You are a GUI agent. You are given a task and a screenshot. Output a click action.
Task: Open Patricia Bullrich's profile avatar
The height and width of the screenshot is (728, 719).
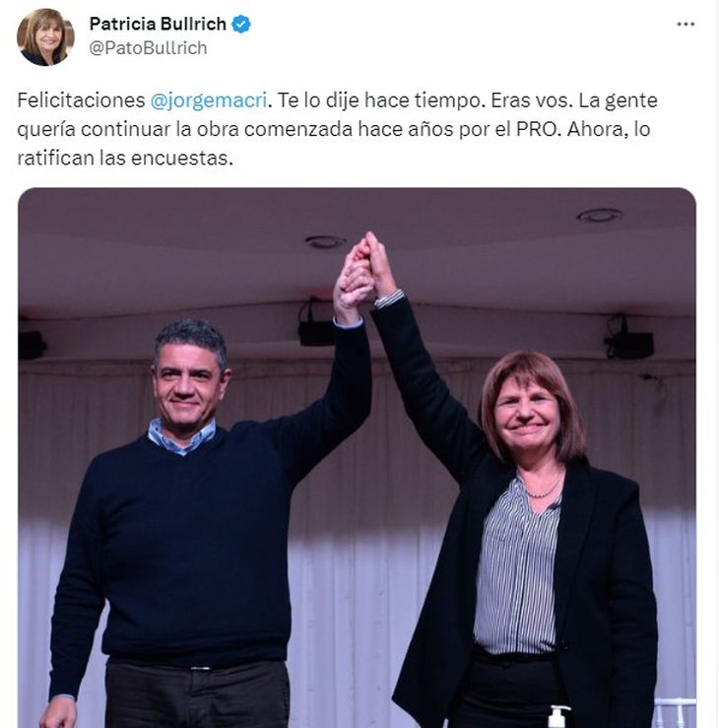[x=45, y=36]
